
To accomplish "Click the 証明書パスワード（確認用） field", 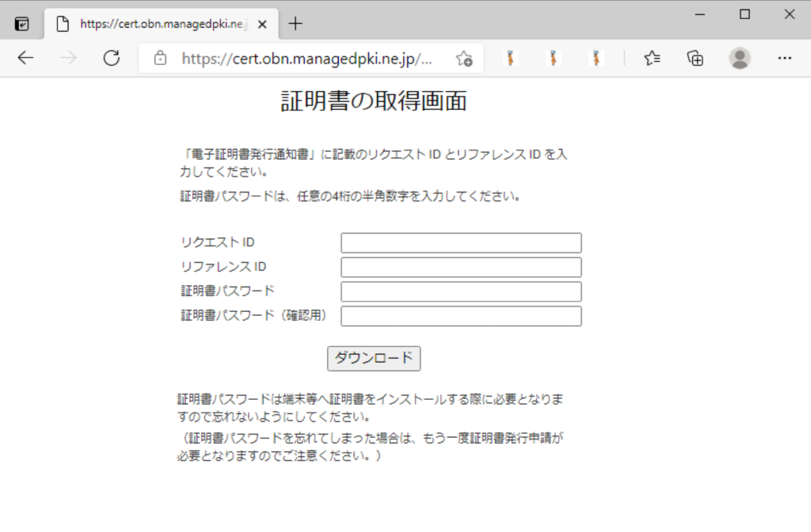I will [461, 317].
